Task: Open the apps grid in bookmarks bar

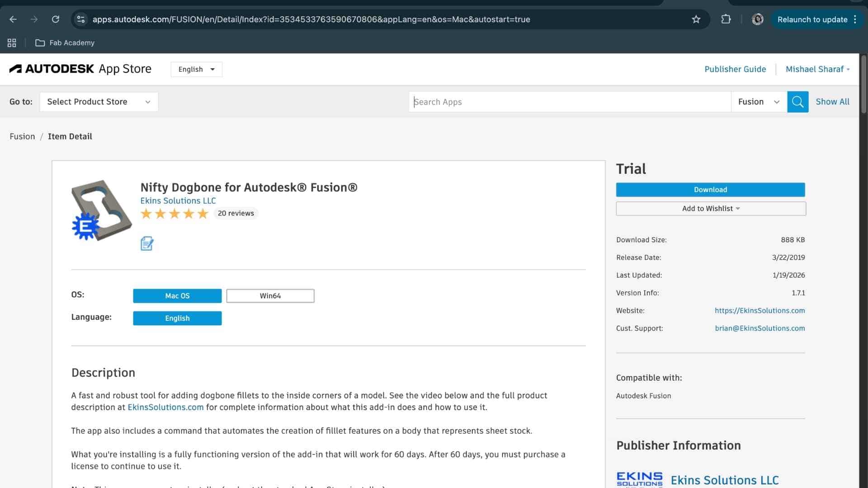Action: tap(12, 43)
